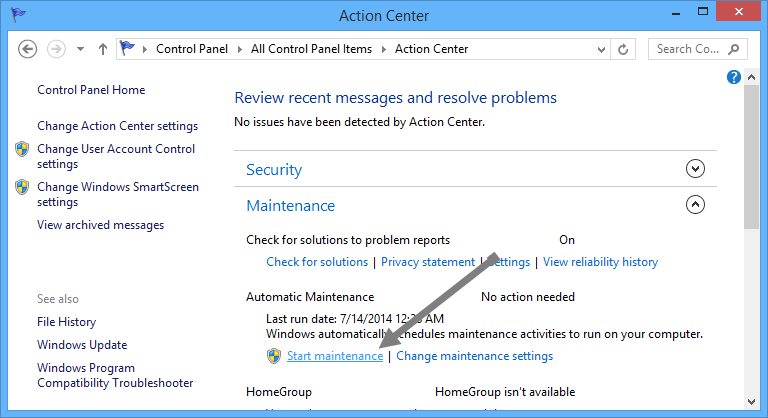Viewport: 768px width, 418px height.
Task: Close the Action Center window
Action: click(739, 11)
